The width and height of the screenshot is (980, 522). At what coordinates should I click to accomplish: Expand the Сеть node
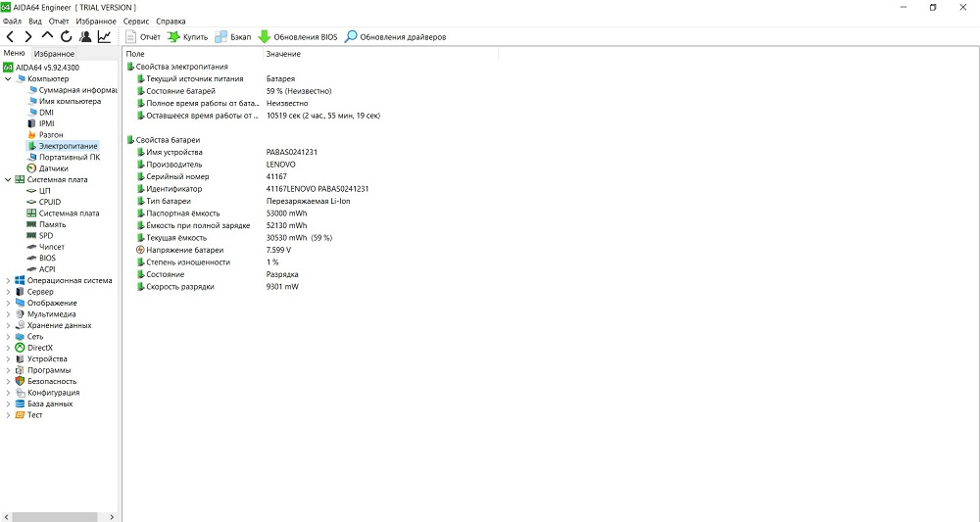pyautogui.click(x=8, y=337)
